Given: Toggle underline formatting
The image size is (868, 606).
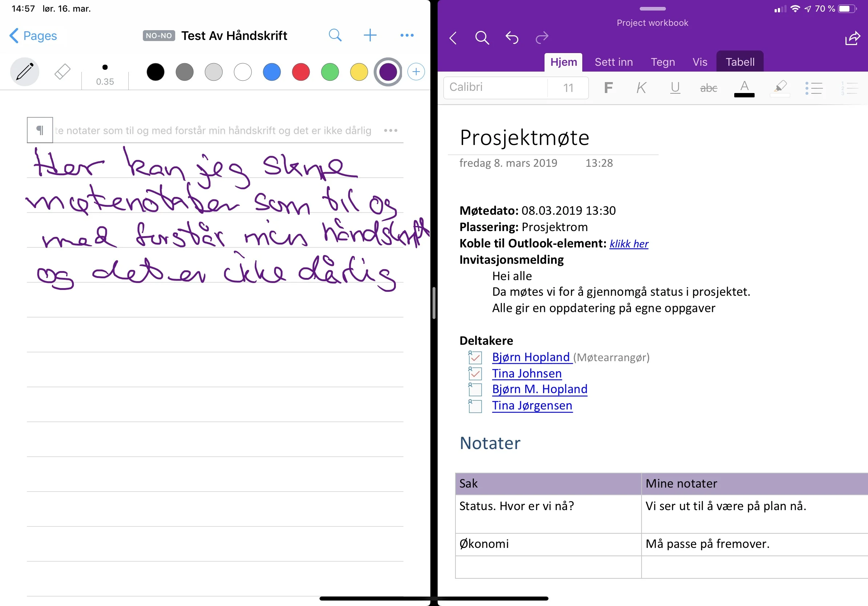Looking at the screenshot, I should 675,88.
